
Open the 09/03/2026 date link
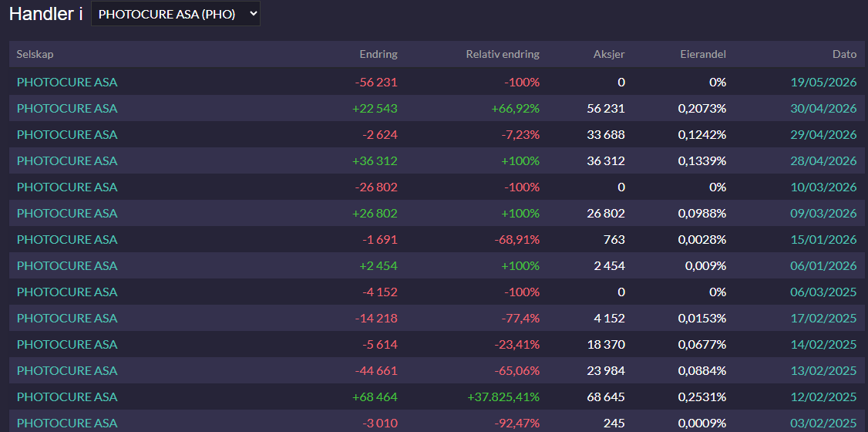pos(824,213)
